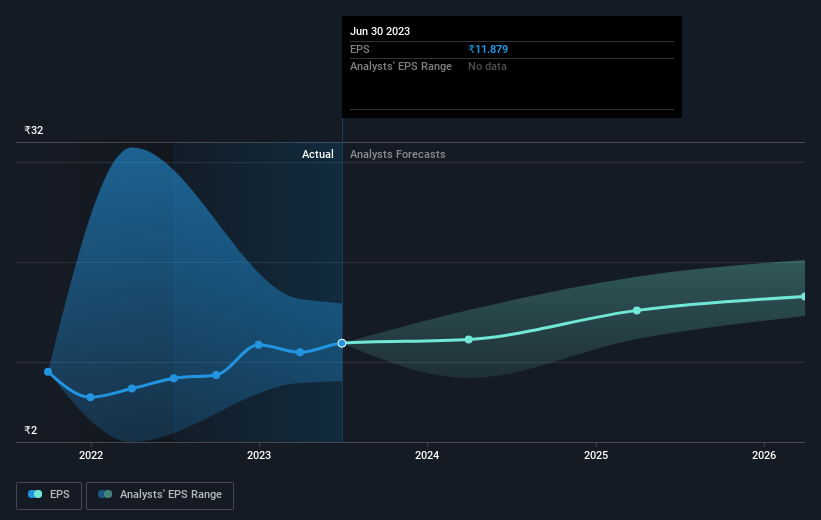This screenshot has height=520, width=821.
Task: Click the ₹11.879 EPS value in tooltip
Action: [488, 49]
